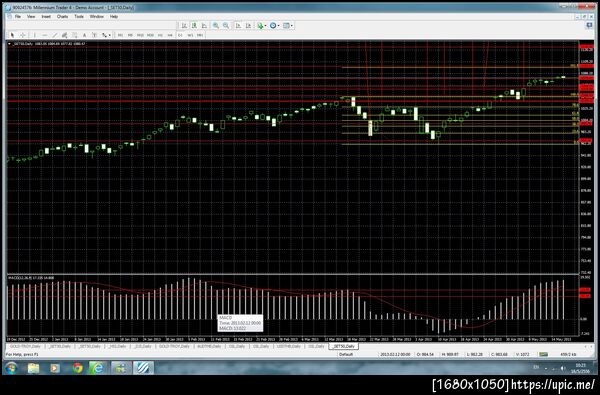Expand the templates dropdown arrow
The image size is (600, 395).
click(x=292, y=26)
